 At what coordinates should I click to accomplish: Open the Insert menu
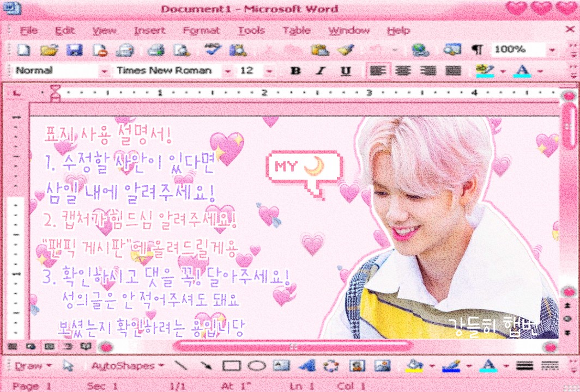tap(149, 30)
